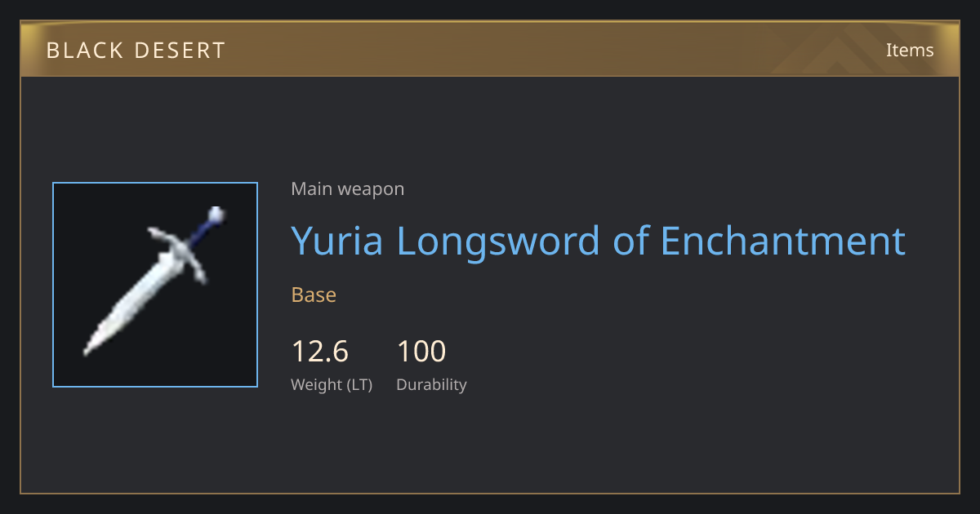Click the dark blue sword grip

(x=199, y=233)
